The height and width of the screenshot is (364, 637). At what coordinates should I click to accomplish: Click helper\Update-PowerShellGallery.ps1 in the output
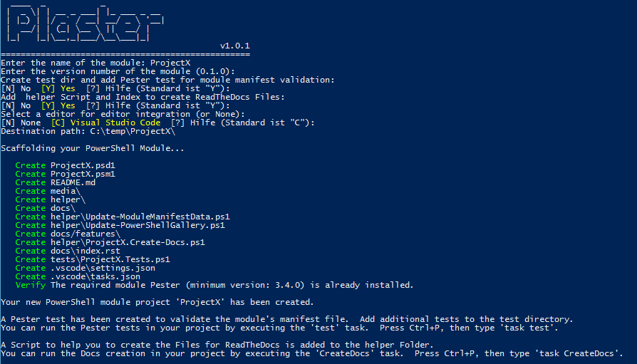click(x=138, y=225)
